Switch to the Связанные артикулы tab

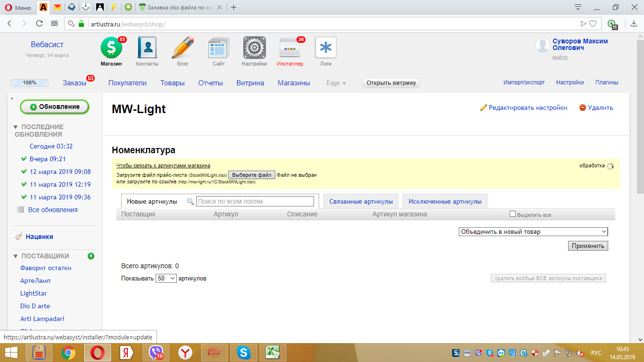(361, 201)
